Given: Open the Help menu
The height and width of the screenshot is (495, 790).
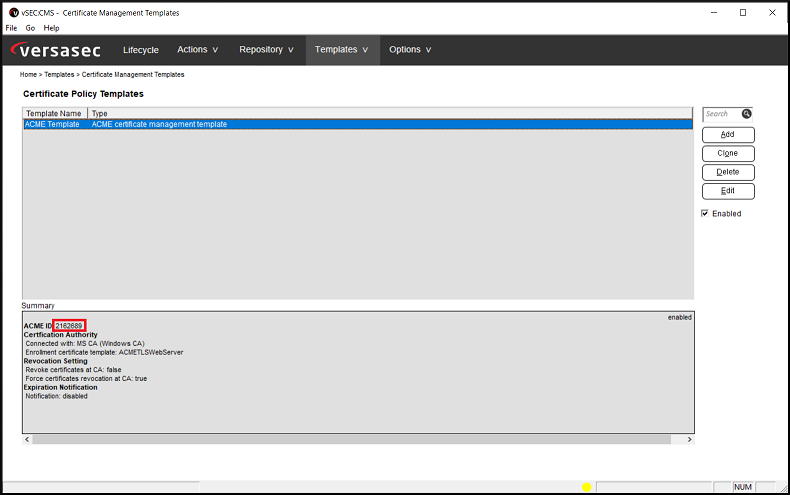Looking at the screenshot, I should [x=51, y=28].
